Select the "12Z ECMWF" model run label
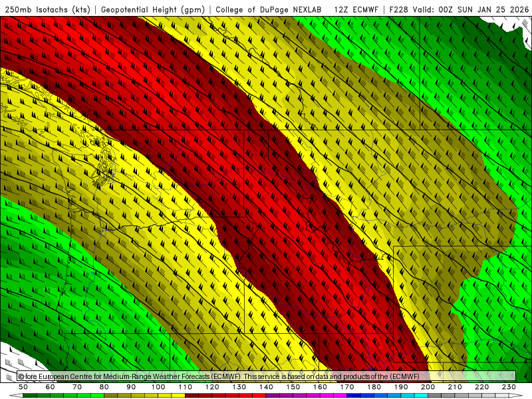Image resolution: width=532 pixels, height=399 pixels. click(x=356, y=9)
